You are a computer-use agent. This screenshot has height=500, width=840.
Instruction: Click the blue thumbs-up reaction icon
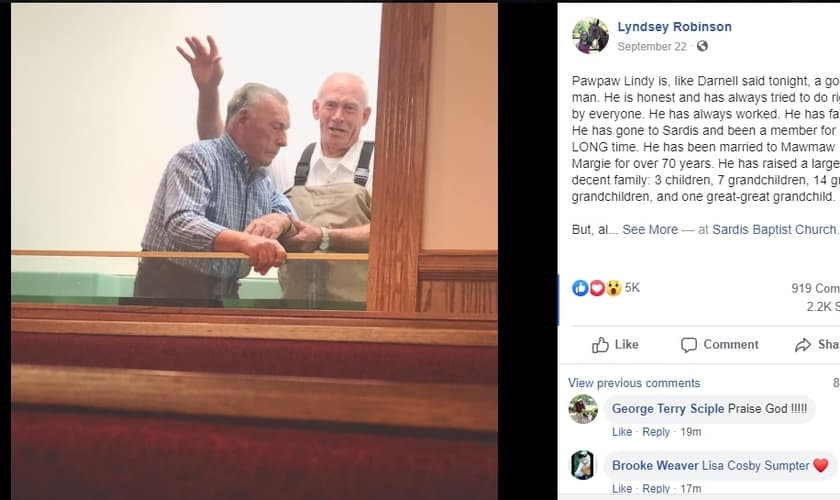click(580, 288)
